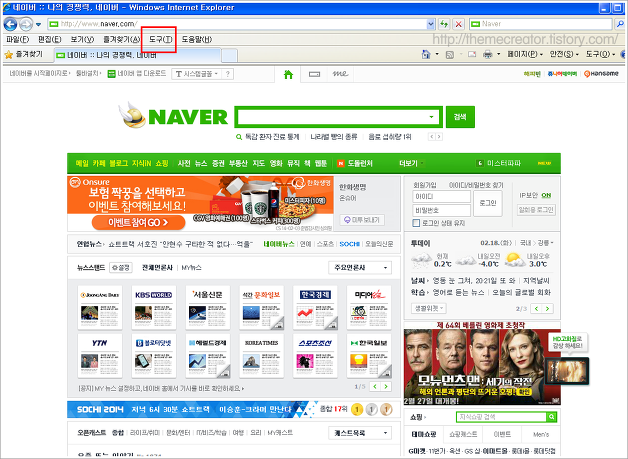This screenshot has height=459, width=628.
Task: Click the green house home tab on Naver
Action: (x=288, y=74)
